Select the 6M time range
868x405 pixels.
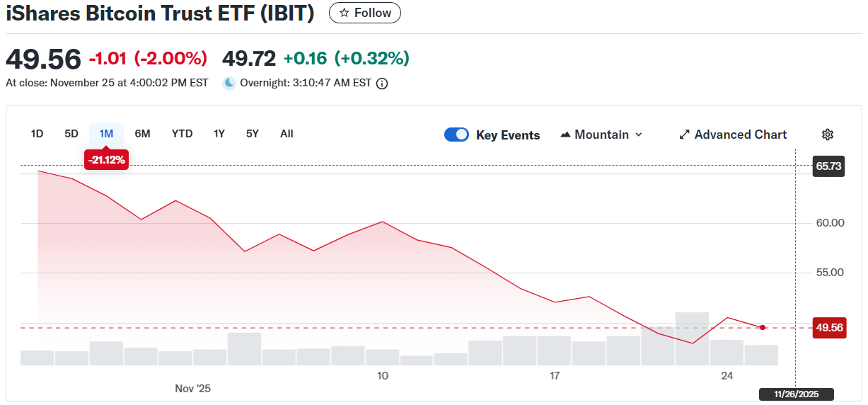tap(142, 134)
